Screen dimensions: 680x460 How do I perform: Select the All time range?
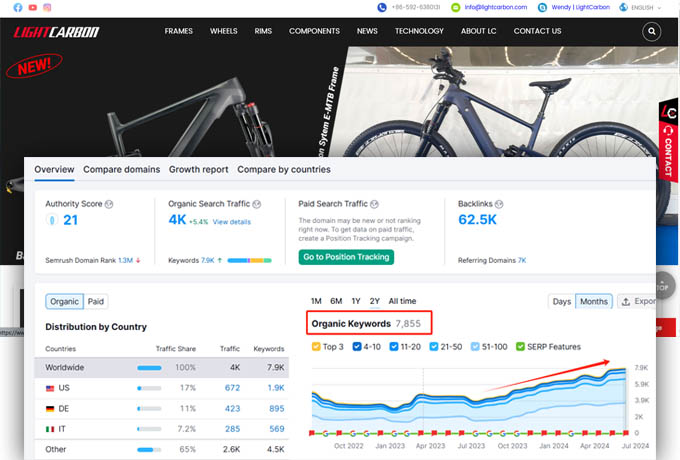click(402, 301)
